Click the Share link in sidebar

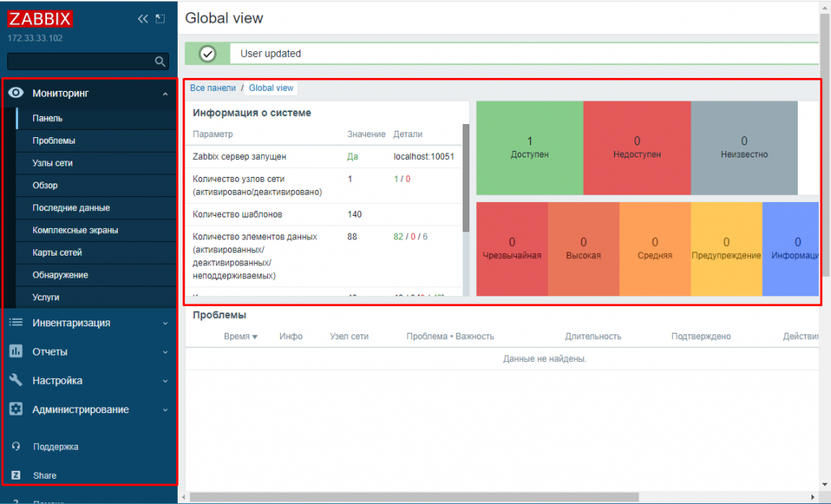tap(45, 476)
